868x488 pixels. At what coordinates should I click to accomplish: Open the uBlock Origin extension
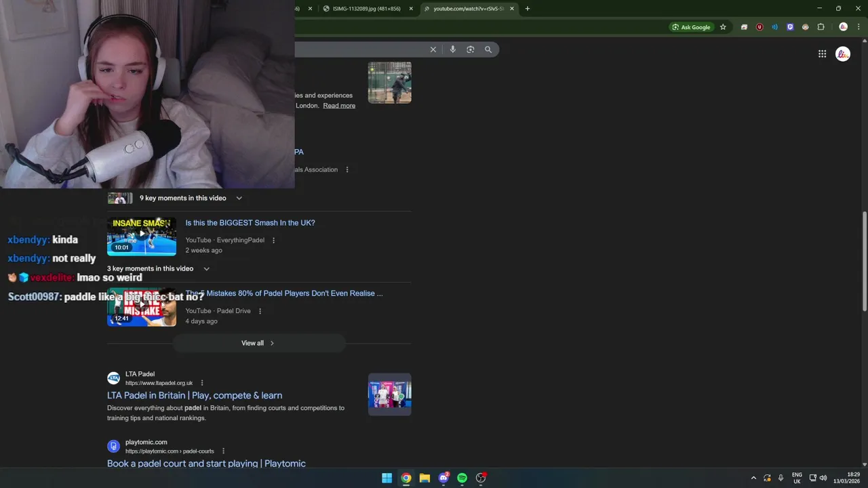[759, 27]
